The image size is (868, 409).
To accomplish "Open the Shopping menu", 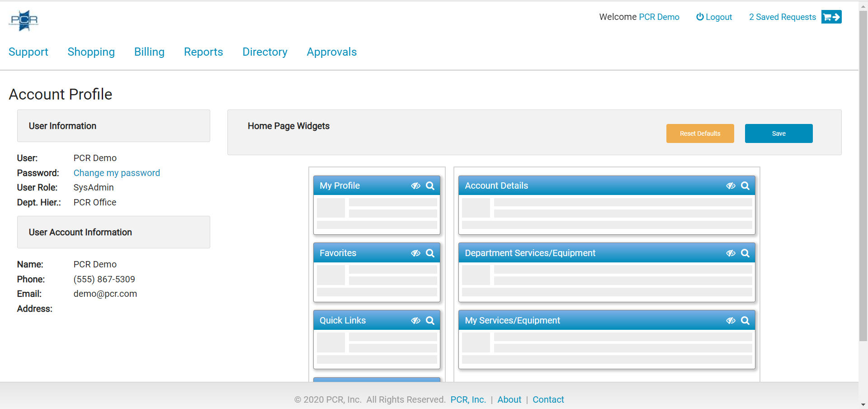I will click(91, 52).
